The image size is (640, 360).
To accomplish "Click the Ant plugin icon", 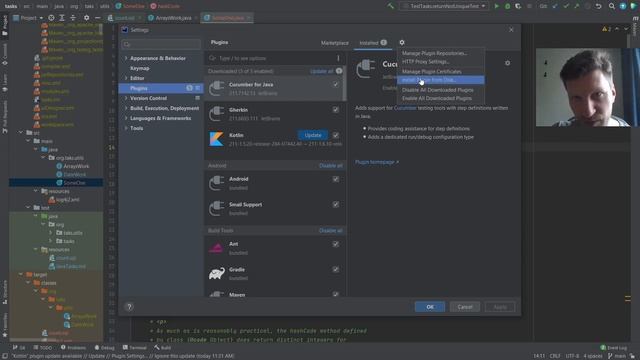I will tap(216, 248).
